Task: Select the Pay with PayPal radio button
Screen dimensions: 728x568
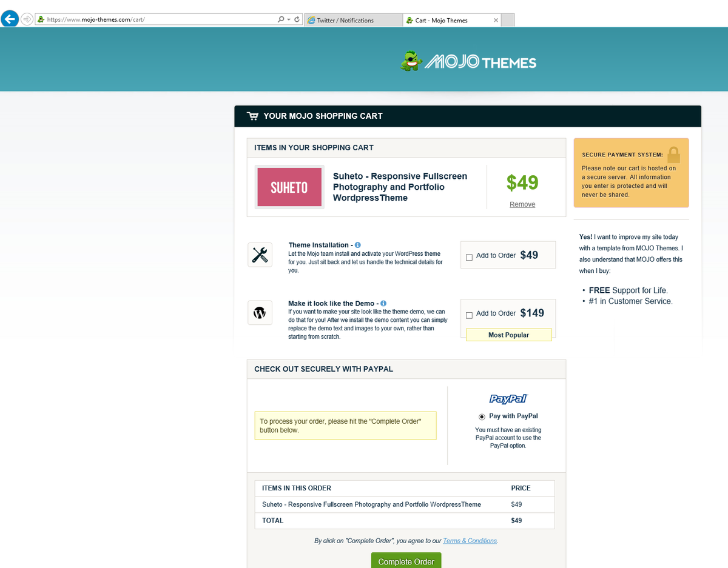Action: pos(482,416)
